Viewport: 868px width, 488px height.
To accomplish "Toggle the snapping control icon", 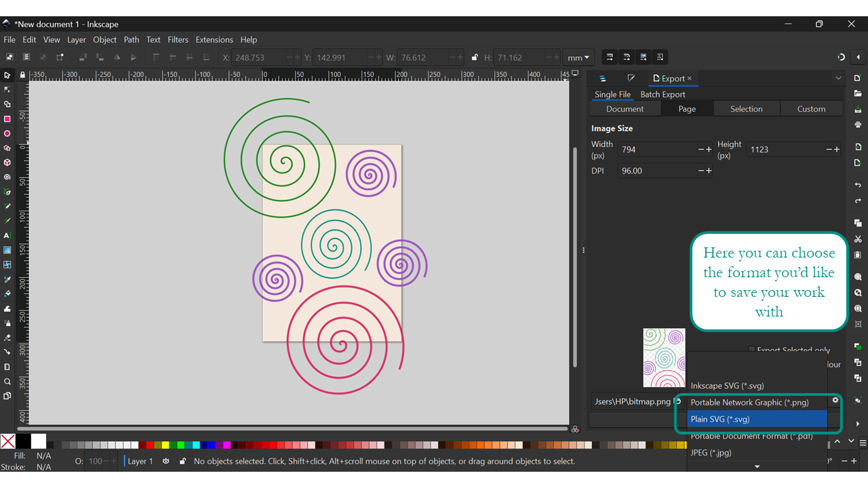I will (842, 58).
